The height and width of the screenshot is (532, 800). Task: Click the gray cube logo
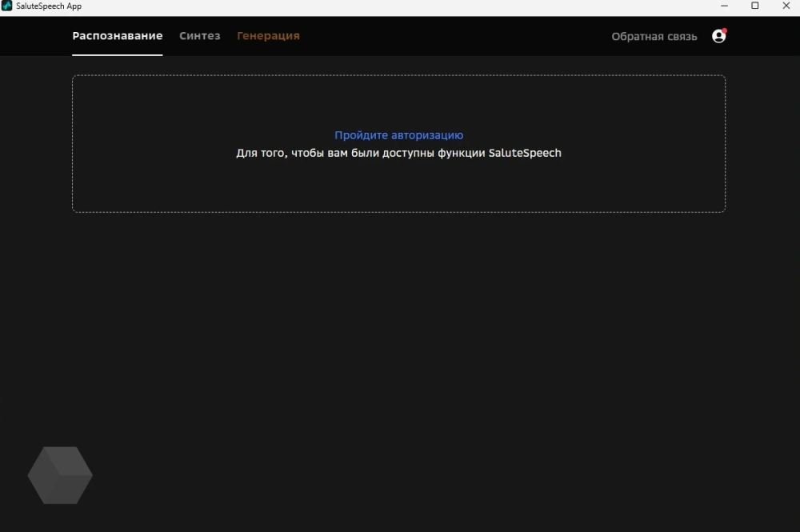coord(60,475)
